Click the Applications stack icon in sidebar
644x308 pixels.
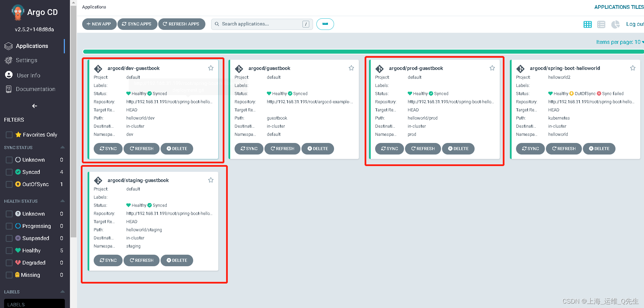coord(8,46)
